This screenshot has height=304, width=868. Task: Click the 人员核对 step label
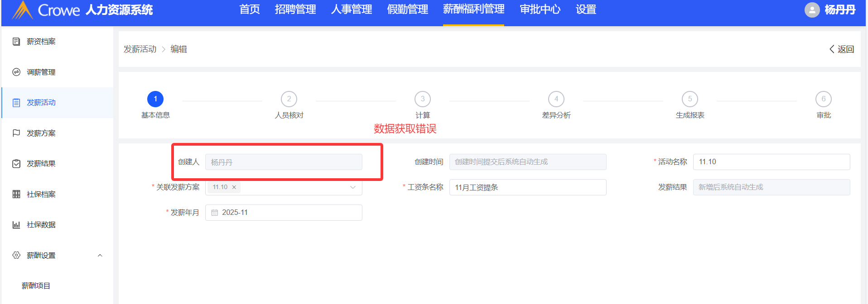(x=289, y=115)
